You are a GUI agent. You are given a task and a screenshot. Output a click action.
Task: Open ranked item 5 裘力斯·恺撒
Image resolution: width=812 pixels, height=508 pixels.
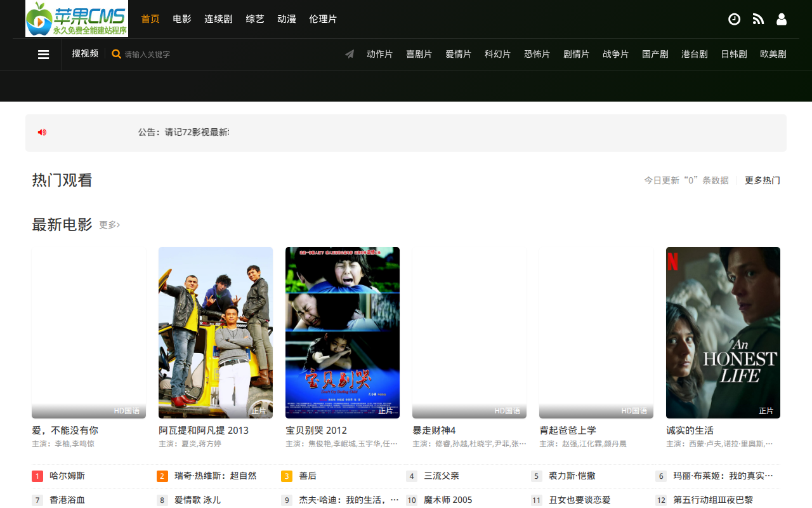click(572, 476)
